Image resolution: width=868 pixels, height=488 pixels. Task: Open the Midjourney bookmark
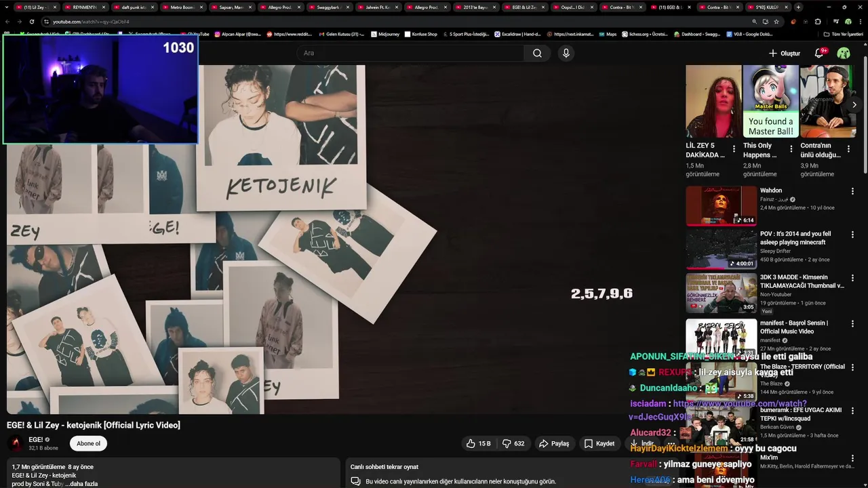(x=385, y=34)
